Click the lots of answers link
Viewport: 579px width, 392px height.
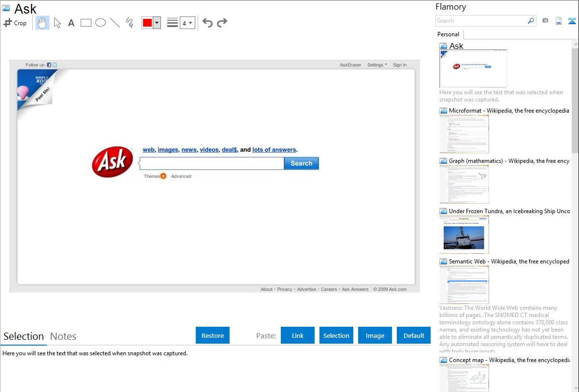point(274,150)
